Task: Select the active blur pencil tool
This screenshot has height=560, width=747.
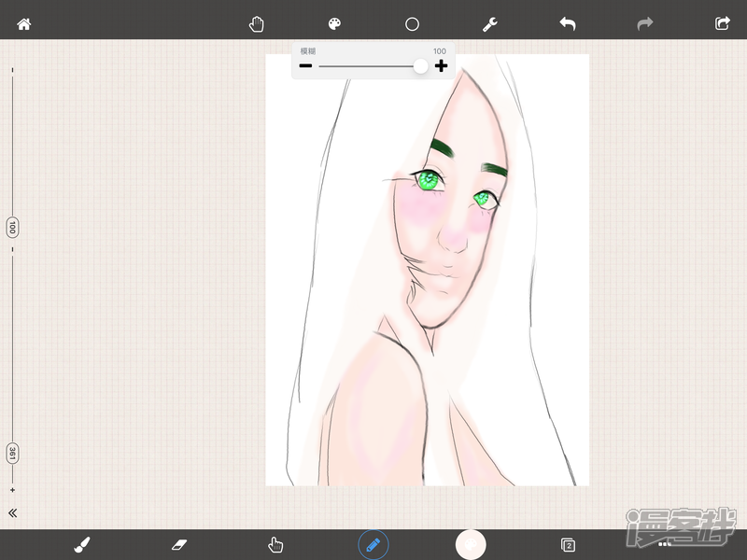Action: click(x=373, y=544)
